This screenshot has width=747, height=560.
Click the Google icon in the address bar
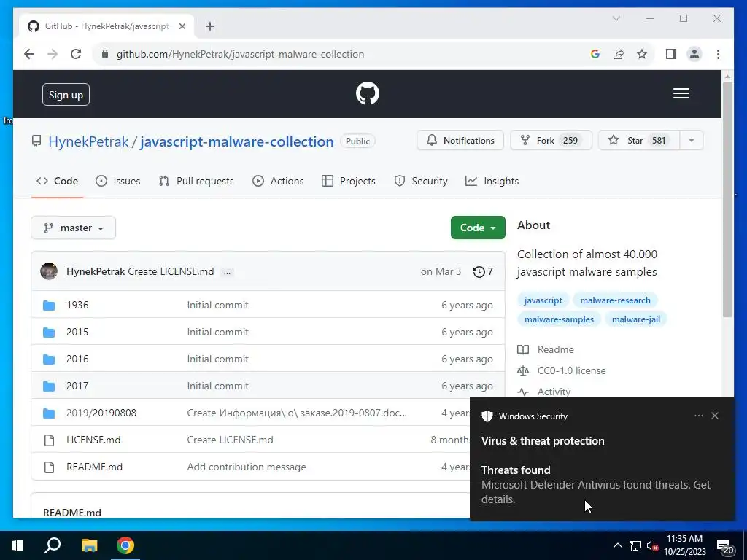(x=595, y=54)
